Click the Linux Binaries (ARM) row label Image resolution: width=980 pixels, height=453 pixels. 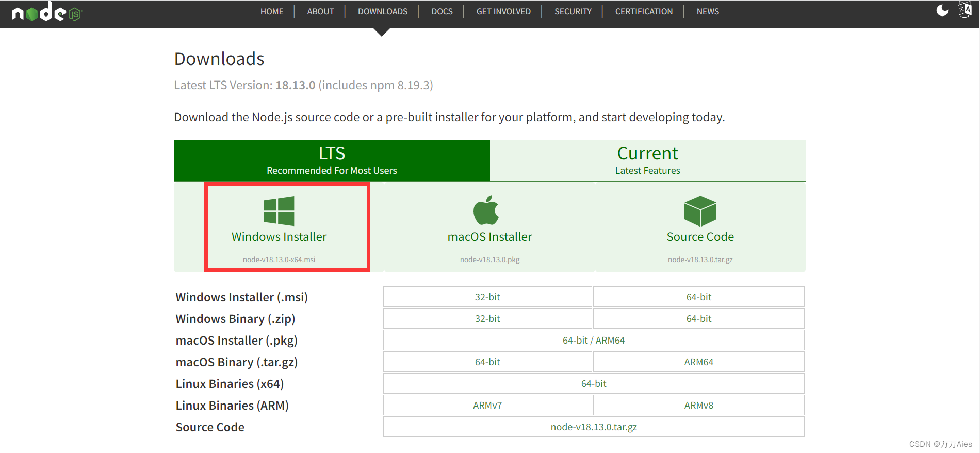pyautogui.click(x=232, y=406)
